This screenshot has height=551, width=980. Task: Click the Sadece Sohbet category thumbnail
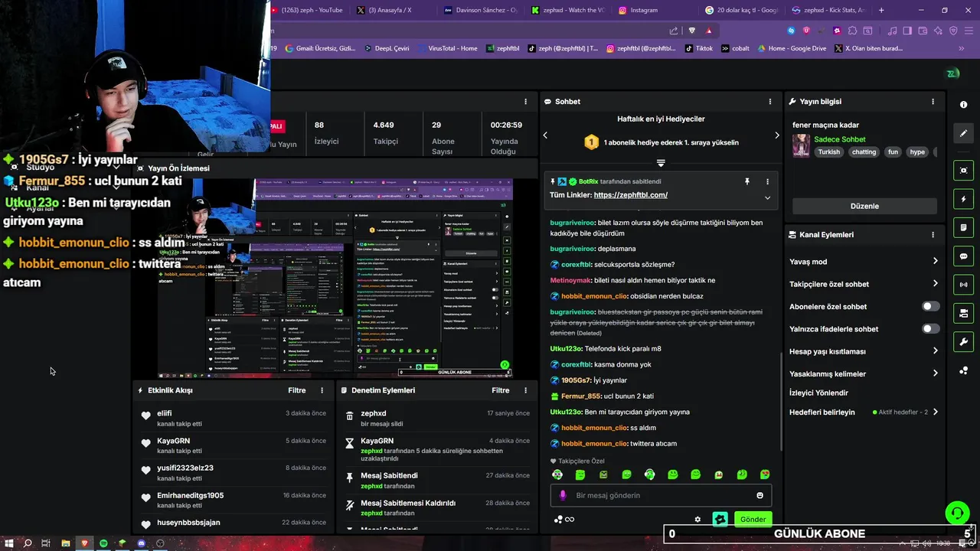pyautogui.click(x=801, y=145)
